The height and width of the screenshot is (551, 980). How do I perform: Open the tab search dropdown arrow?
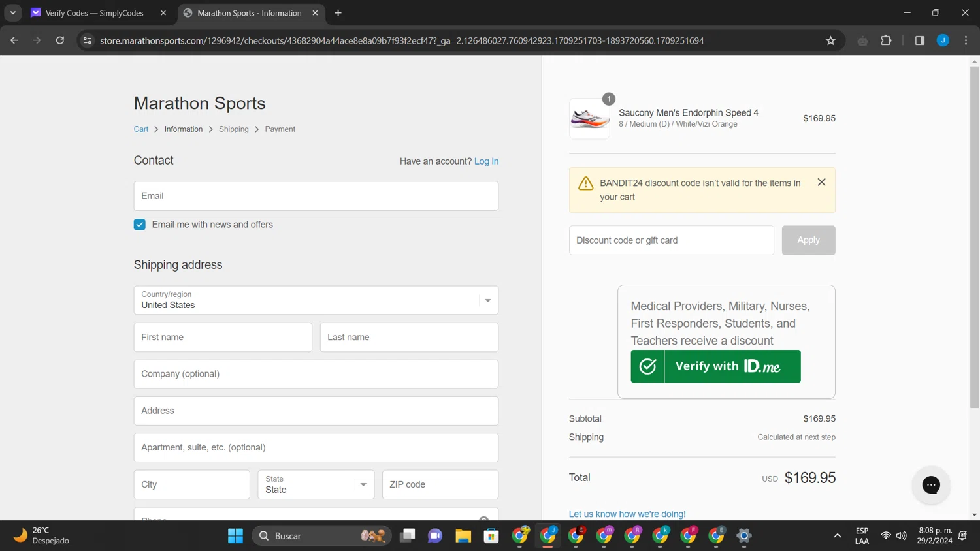[x=13, y=13]
